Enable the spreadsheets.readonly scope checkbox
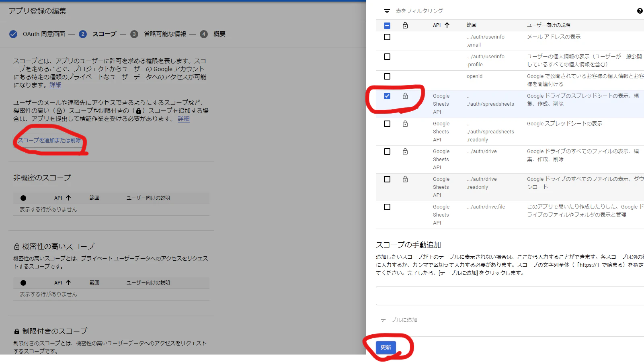The width and height of the screenshot is (644, 362). point(387,124)
